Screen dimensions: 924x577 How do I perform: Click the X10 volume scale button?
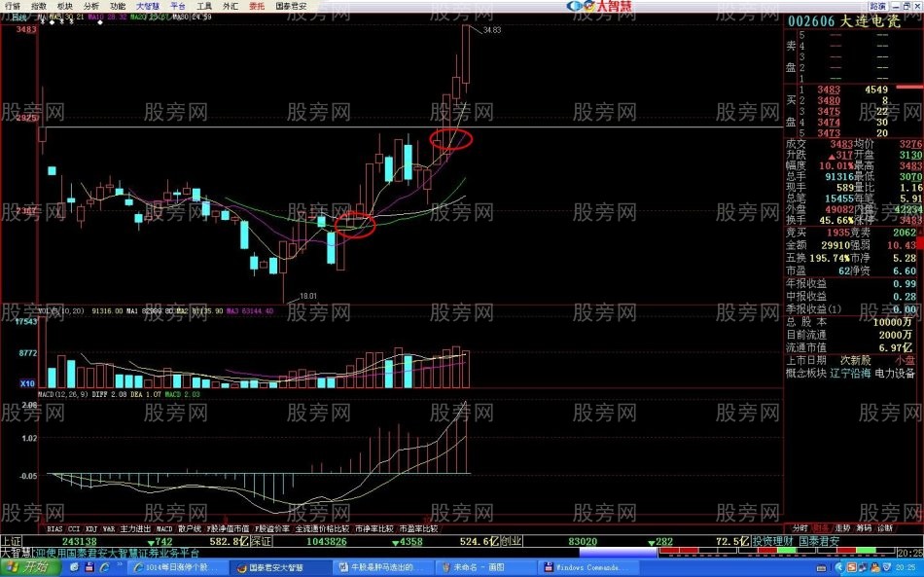pyautogui.click(x=27, y=383)
